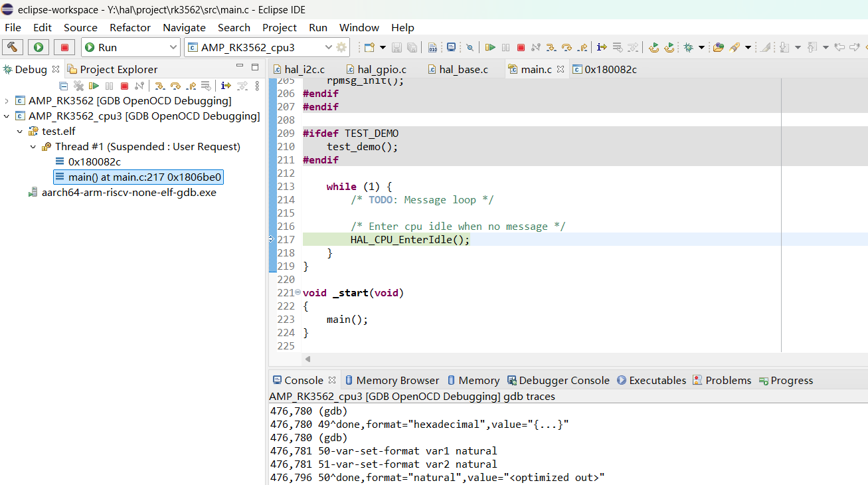The height and width of the screenshot is (485, 868).
Task: Open the Navigate menu
Action: [184, 27]
